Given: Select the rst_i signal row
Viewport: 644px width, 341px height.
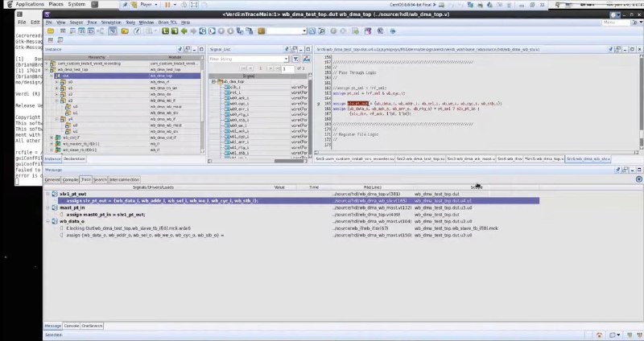Looking at the screenshot, I should point(258,92).
